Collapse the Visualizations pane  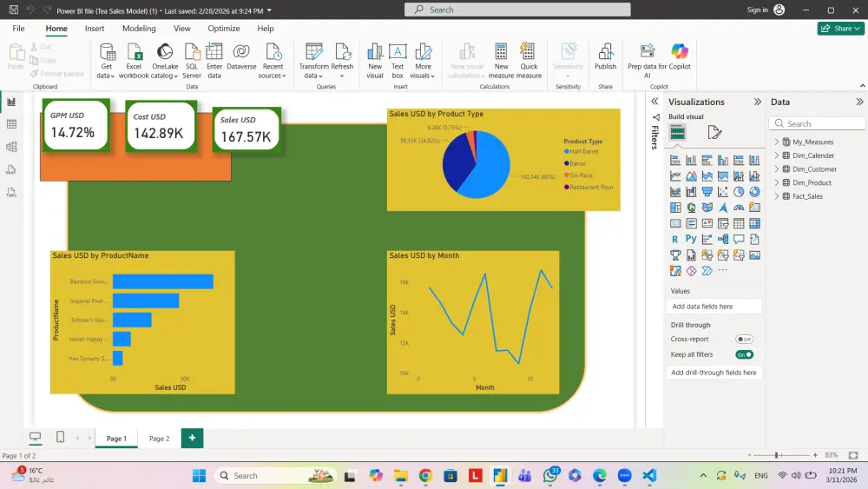pyautogui.click(x=757, y=102)
